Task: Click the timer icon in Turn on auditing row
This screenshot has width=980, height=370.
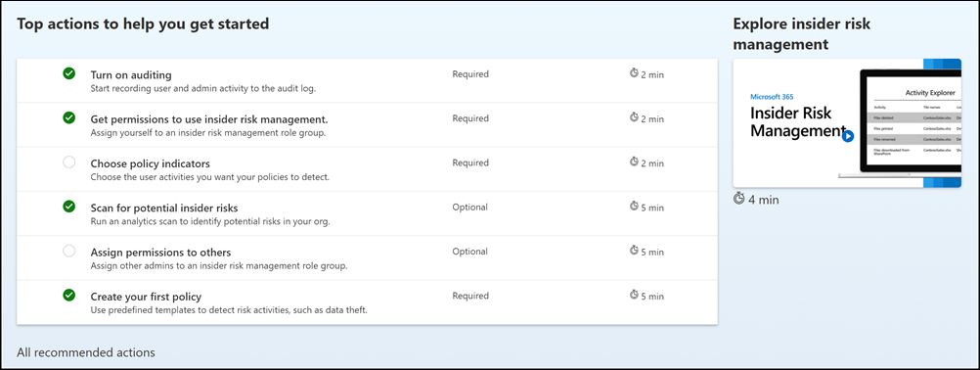Action: point(634,73)
